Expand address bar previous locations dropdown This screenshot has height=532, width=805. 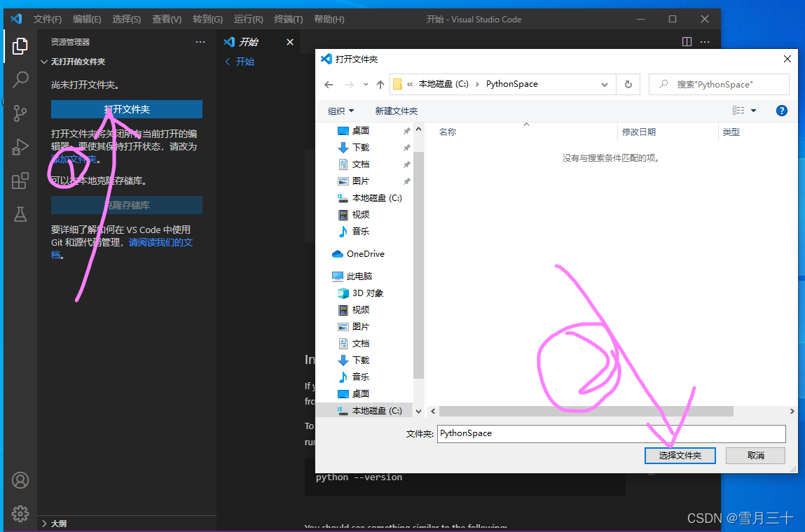[x=604, y=85]
